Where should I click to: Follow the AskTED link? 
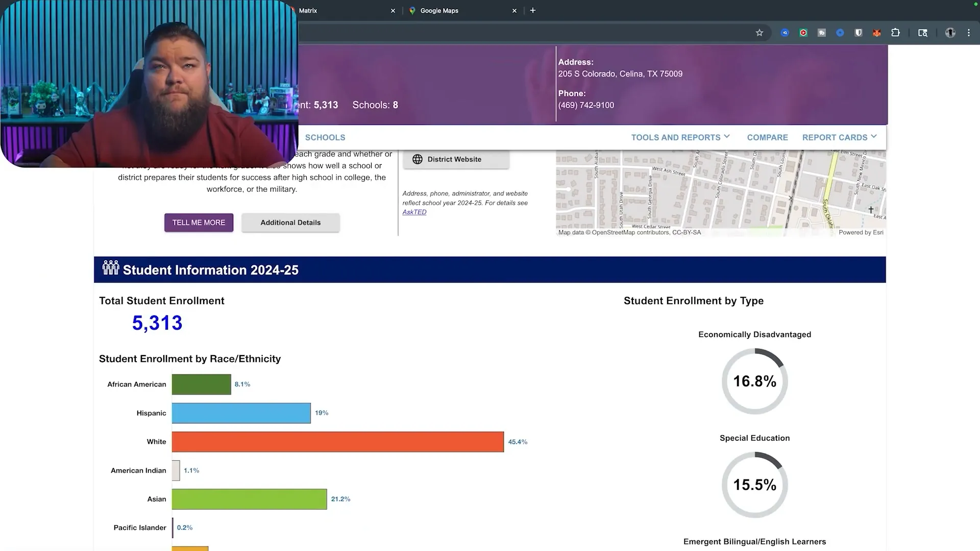tap(414, 212)
